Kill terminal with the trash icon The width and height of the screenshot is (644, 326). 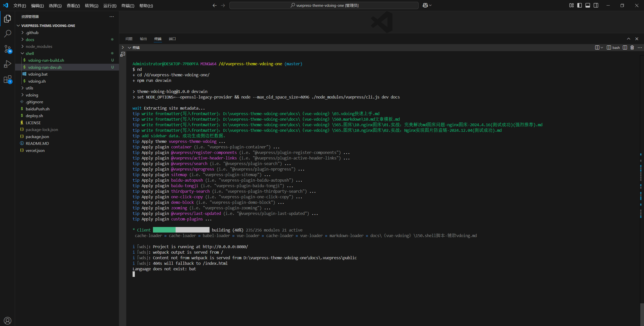point(632,47)
